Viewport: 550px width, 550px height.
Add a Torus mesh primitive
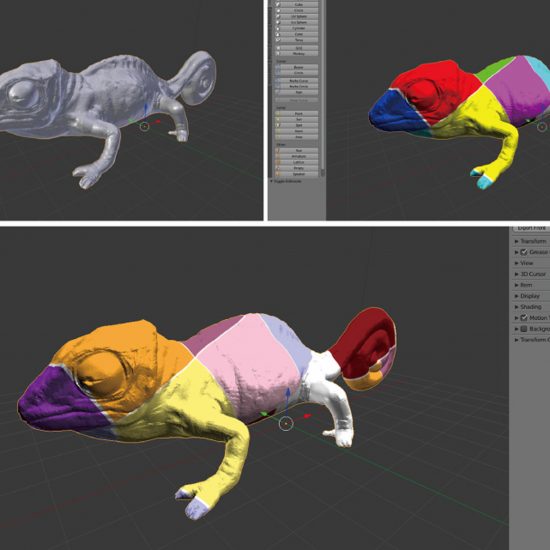click(x=297, y=40)
